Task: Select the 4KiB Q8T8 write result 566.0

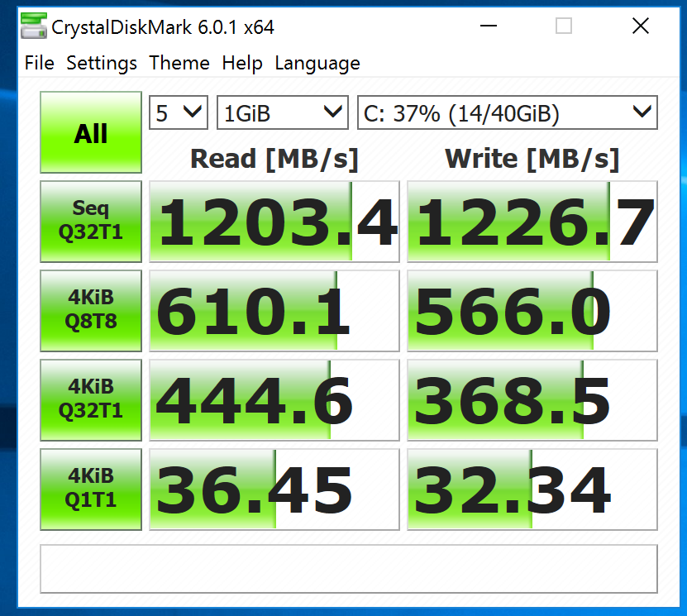Action: [x=532, y=311]
